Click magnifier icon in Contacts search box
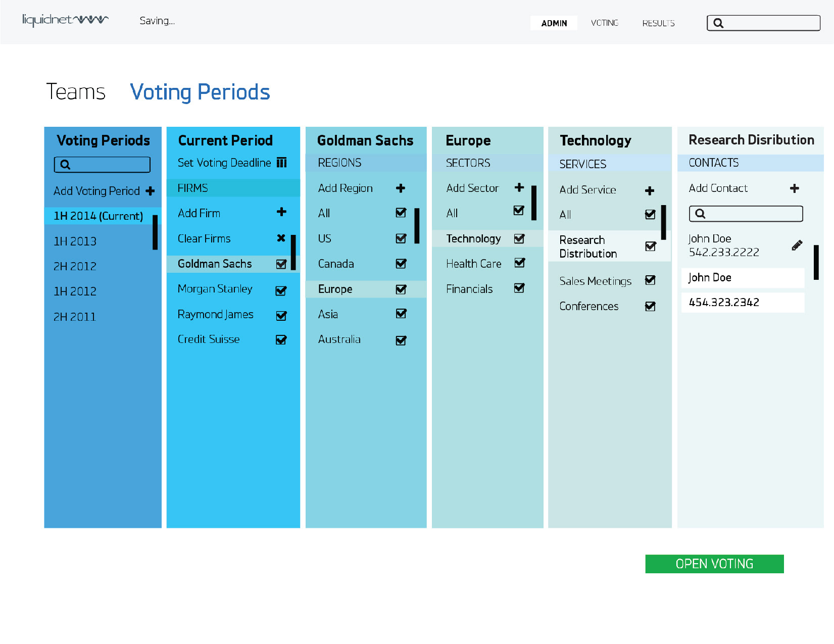Screen dimensions: 834x644 point(700,214)
